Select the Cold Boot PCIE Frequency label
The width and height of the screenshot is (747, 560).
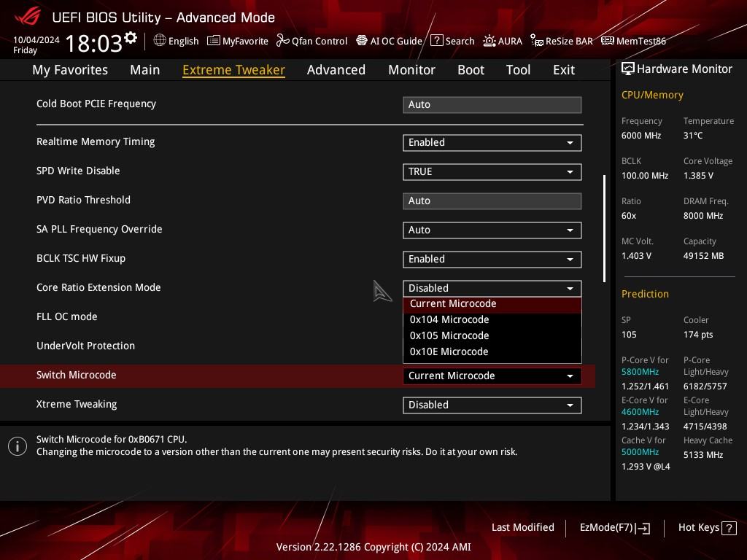point(96,104)
